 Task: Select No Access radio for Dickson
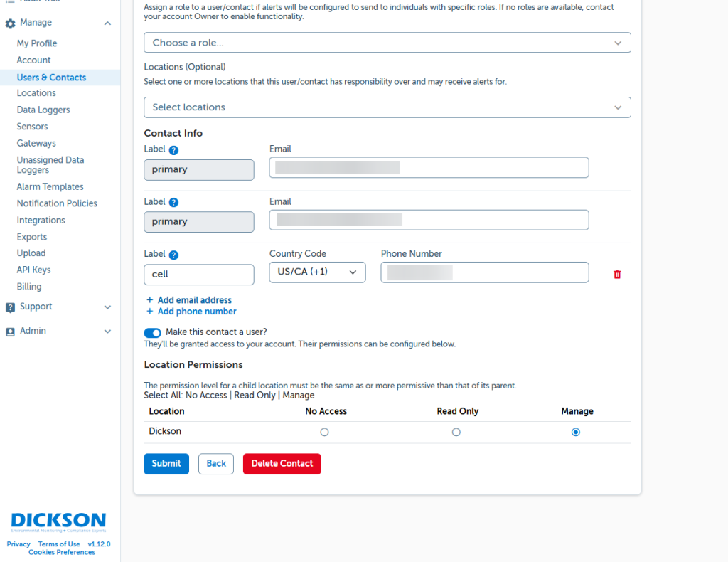[324, 432]
